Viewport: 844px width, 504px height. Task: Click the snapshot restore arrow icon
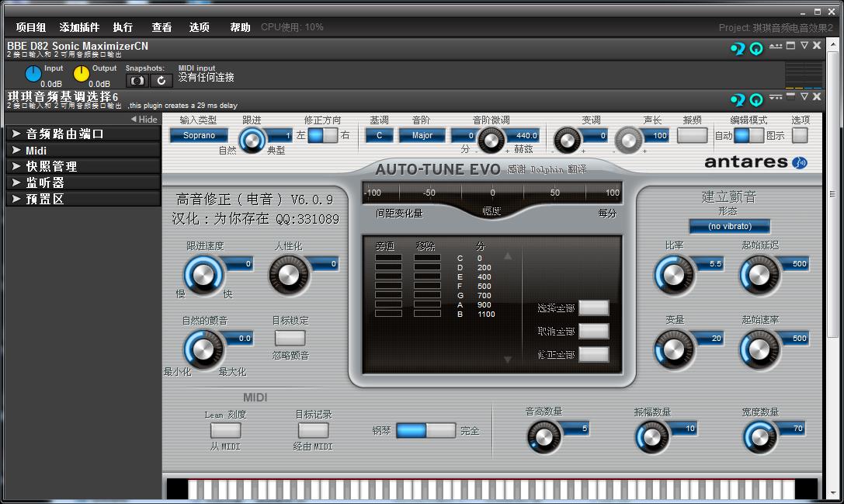click(161, 80)
